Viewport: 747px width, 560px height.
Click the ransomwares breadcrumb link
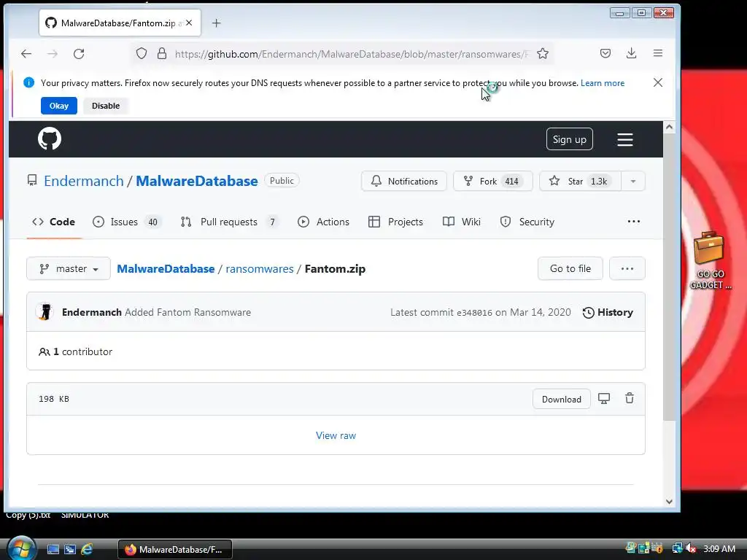pyautogui.click(x=260, y=268)
